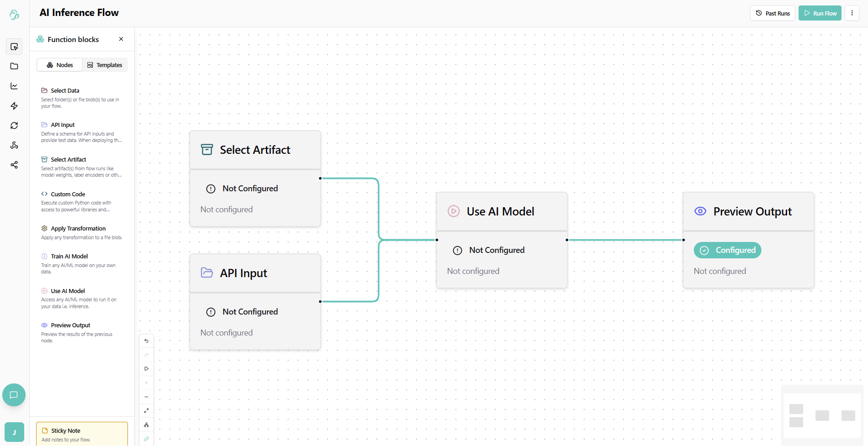The height and width of the screenshot is (446, 868).
Task: Open the three-dot more options menu
Action: [852, 13]
